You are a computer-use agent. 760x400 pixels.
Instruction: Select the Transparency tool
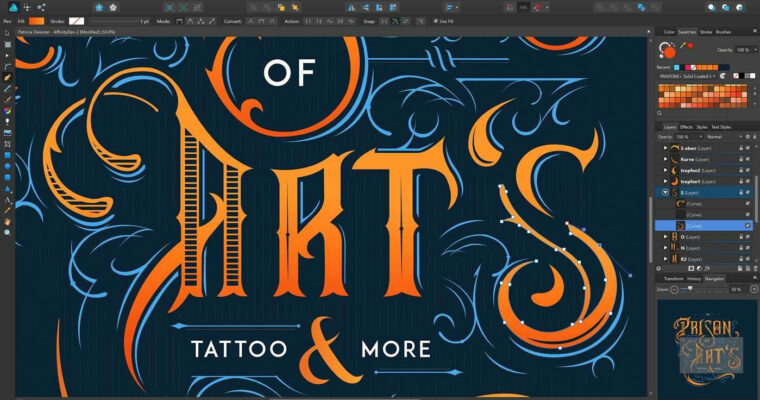pyautogui.click(x=7, y=121)
